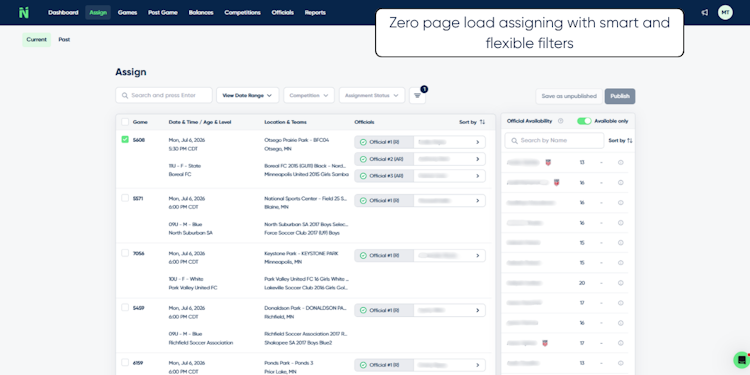Click Keystone Park - KEYSTONE PARK location

click(301, 254)
